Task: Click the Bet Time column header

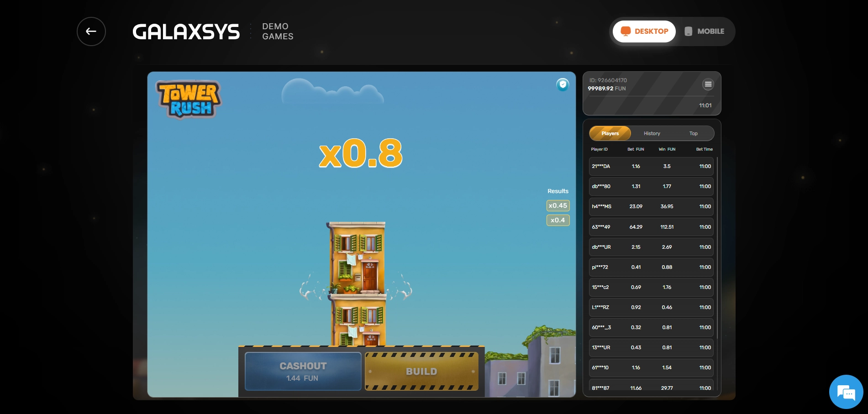Action: click(704, 149)
